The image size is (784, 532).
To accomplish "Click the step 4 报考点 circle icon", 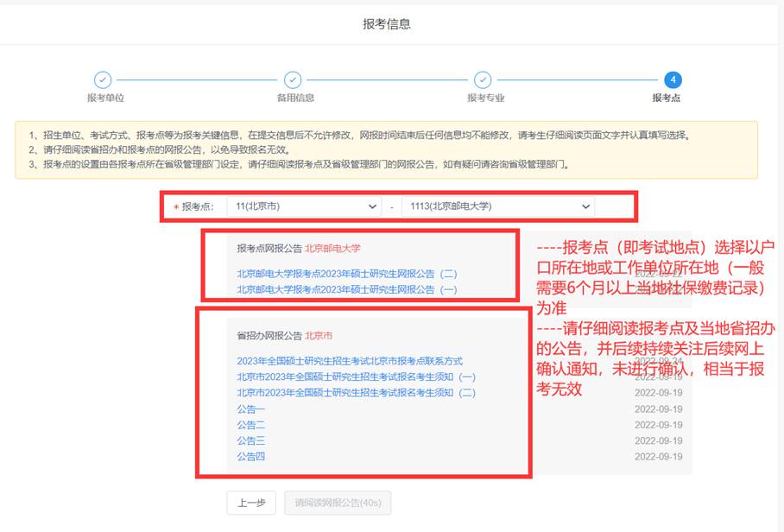I will click(x=673, y=79).
